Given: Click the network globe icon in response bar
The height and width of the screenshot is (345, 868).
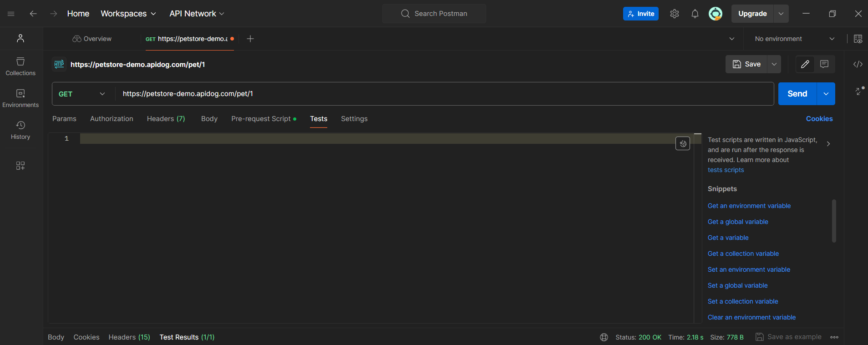Looking at the screenshot, I should [604, 337].
